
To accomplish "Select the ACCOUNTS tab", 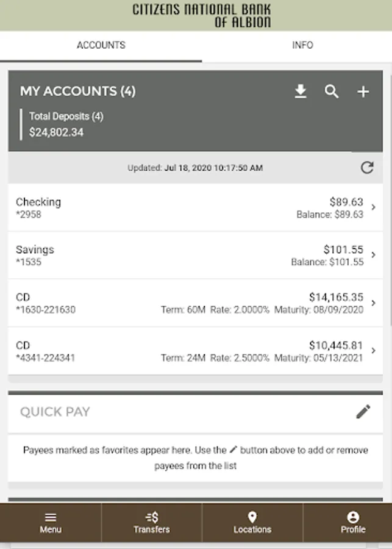I will 101,45.
